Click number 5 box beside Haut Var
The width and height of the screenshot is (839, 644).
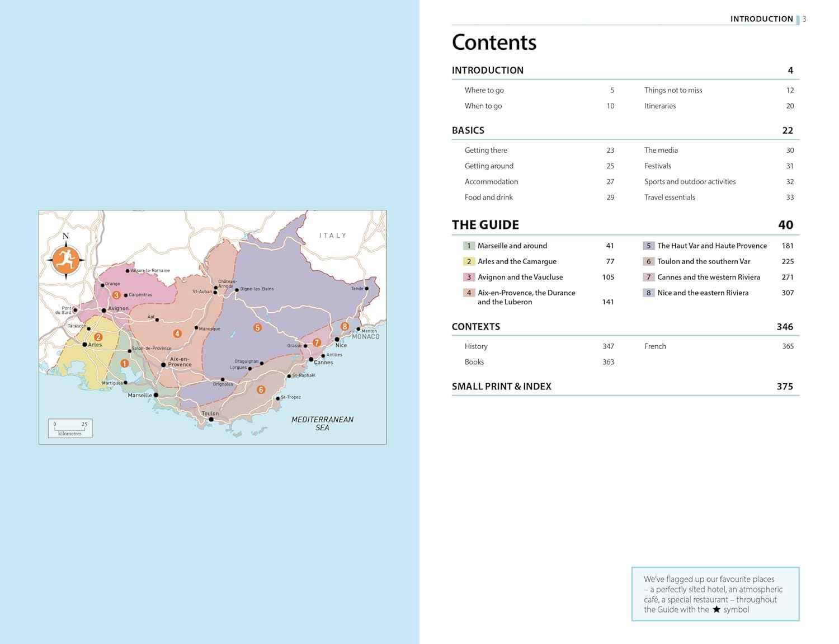[x=649, y=246]
